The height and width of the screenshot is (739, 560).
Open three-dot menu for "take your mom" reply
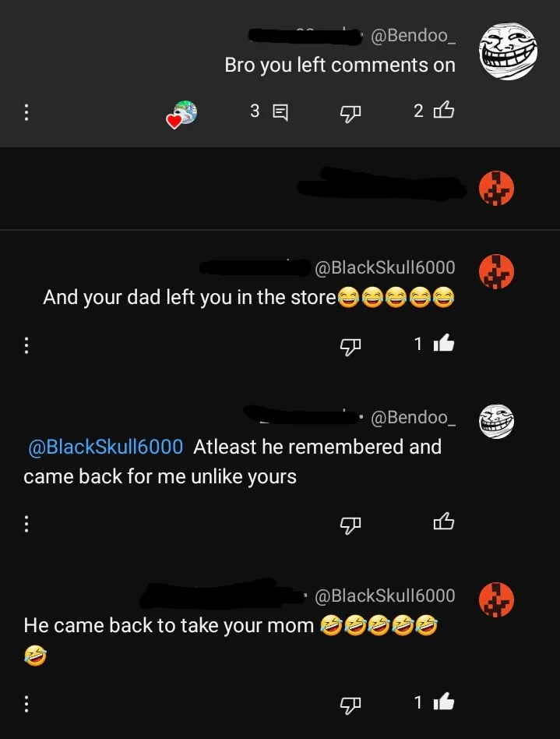(26, 703)
